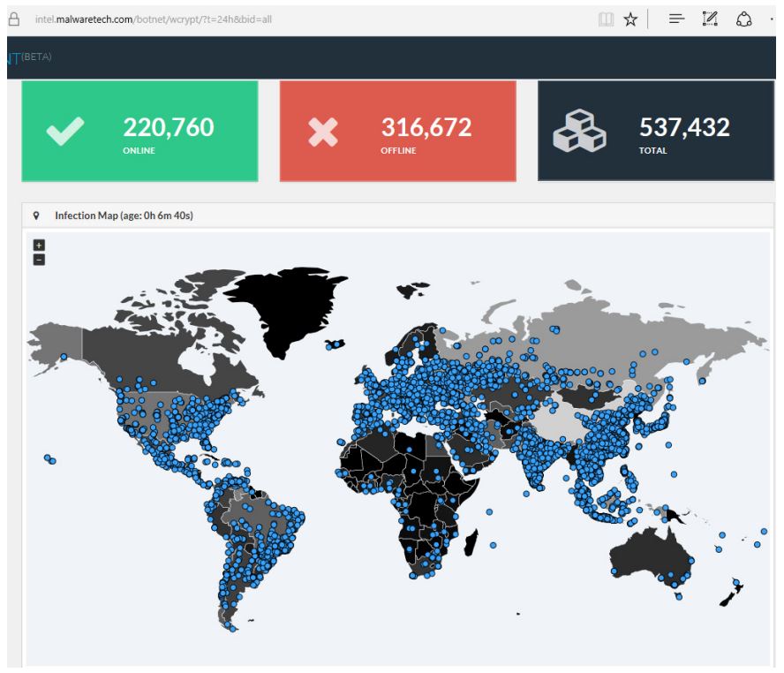Click the X offline icon on red card
This screenshot has width=784, height=673.
point(323,132)
